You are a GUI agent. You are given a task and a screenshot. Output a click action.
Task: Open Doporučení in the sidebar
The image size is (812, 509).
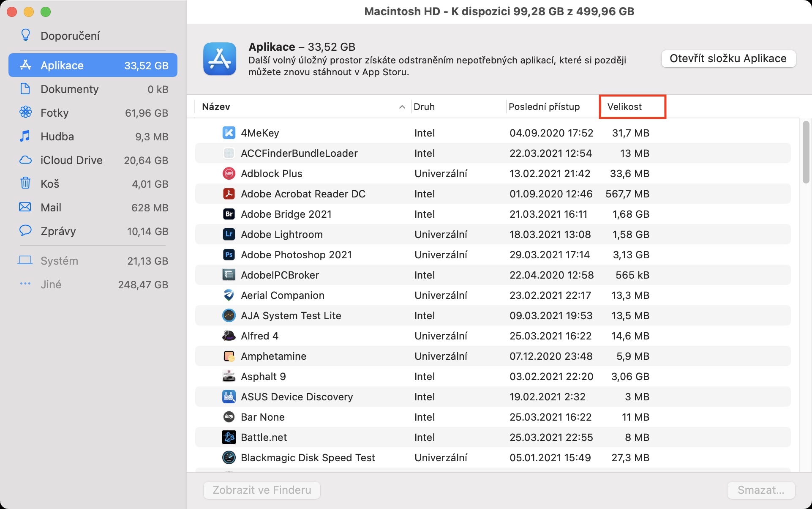70,36
